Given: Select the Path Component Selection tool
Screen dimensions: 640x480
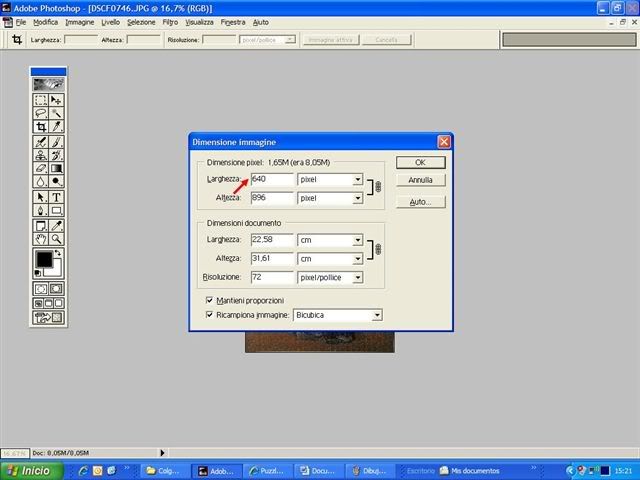Looking at the screenshot, I should pyautogui.click(x=40, y=197).
